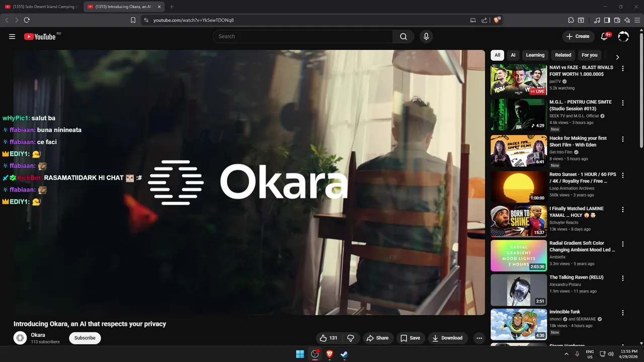This screenshot has height=362, width=644.
Task: Go to the YouTube home logo
Action: click(x=40, y=36)
